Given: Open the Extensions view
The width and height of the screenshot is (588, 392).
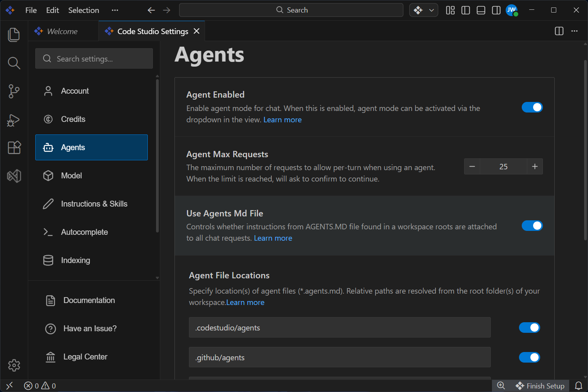Looking at the screenshot, I should 14,147.
